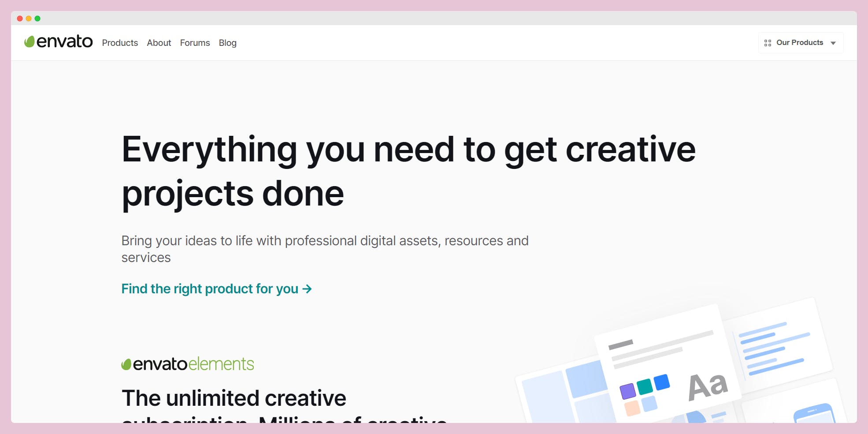Viewport: 868px width, 434px height.
Task: Click the arrow after 'product for you'
Action: (x=307, y=289)
